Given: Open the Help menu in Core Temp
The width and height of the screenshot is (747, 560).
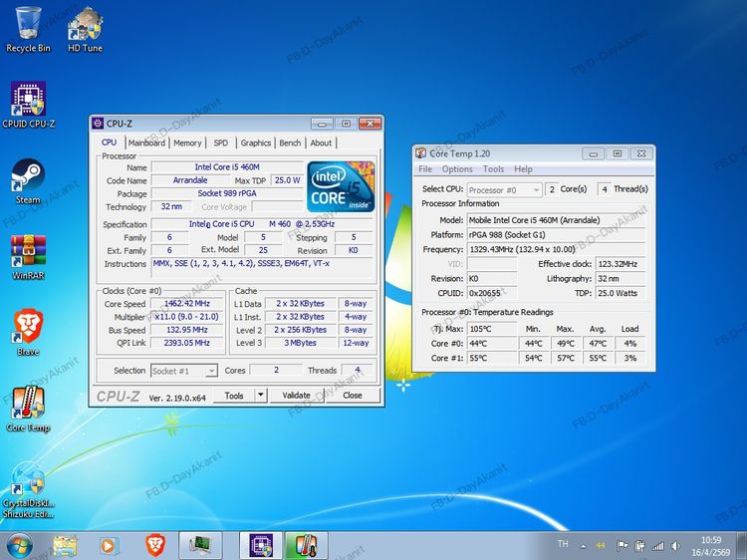Looking at the screenshot, I should [x=523, y=169].
